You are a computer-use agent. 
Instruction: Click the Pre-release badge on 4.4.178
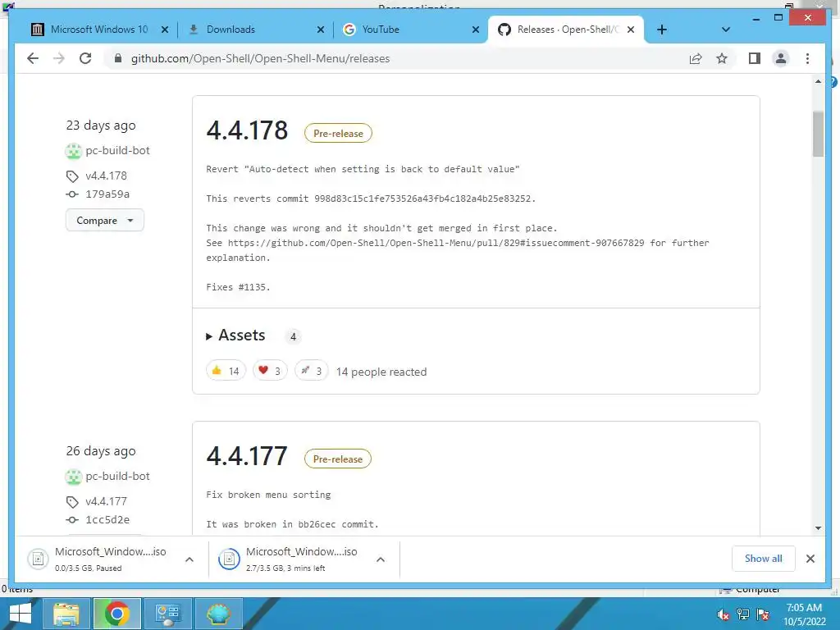[338, 134]
